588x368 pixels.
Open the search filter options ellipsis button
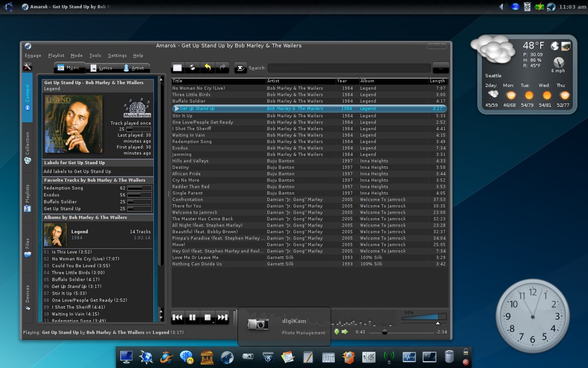441,68
